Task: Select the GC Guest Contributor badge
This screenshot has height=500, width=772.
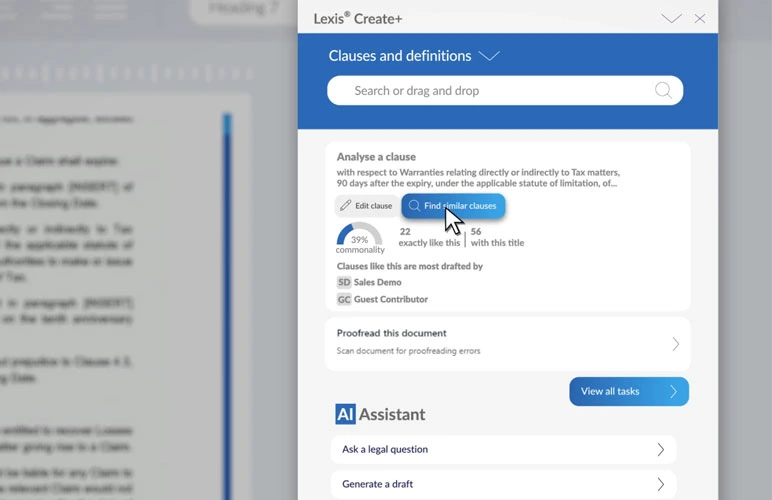Action: coord(344,299)
